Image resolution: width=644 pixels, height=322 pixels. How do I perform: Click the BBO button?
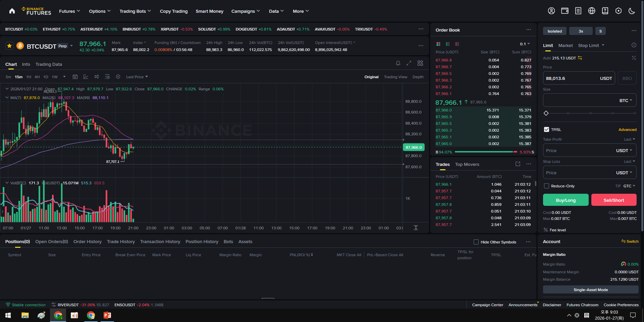coord(627,78)
